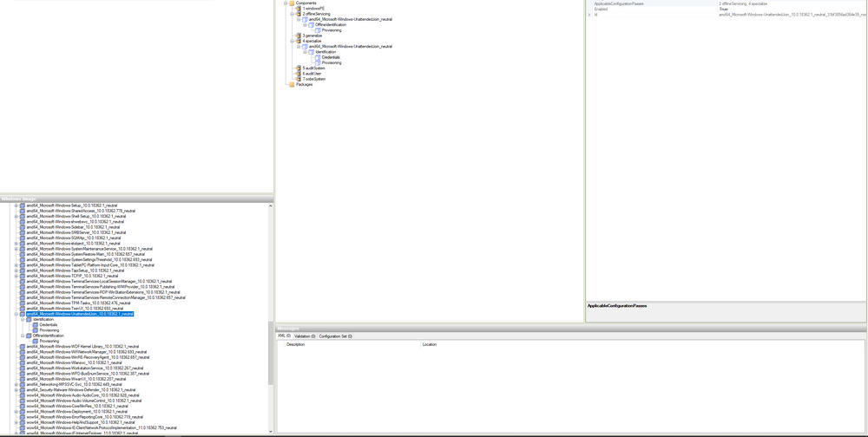Select TerminalServices-Publishing-WMIProvider component
The image size is (868, 437).
[x=100, y=287]
